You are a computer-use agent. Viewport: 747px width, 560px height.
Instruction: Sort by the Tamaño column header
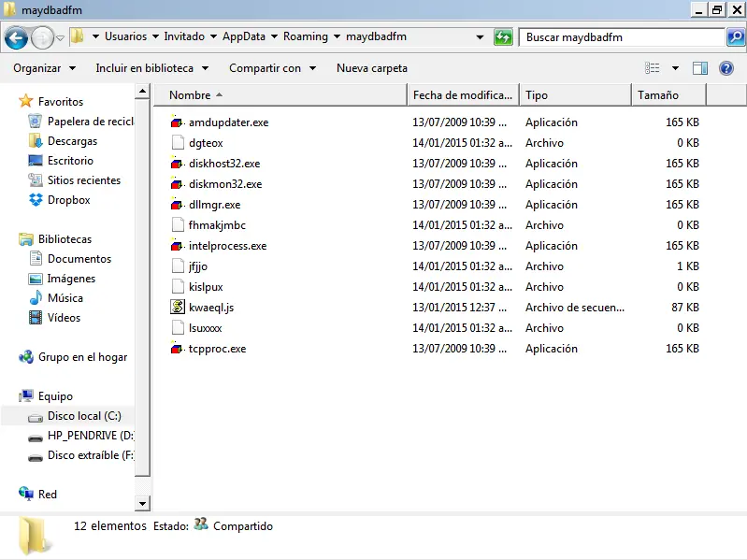[668, 94]
